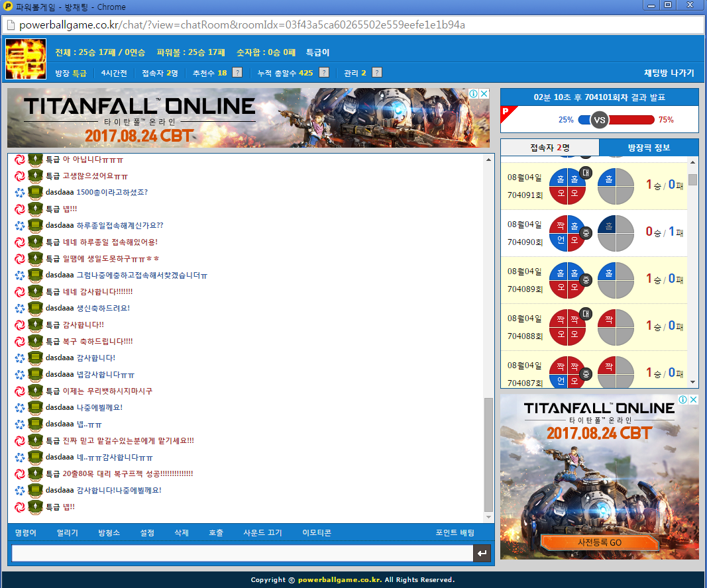Image resolution: width=707 pixels, height=588 pixels.
Task: Click pick circle for round 704087회
Action: pos(616,371)
